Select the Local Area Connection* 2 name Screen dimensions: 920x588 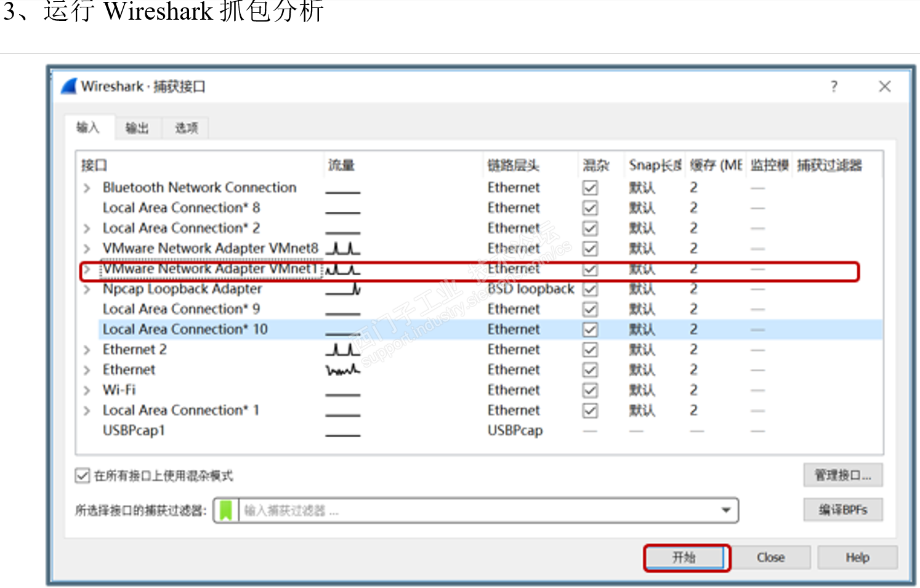(181, 228)
